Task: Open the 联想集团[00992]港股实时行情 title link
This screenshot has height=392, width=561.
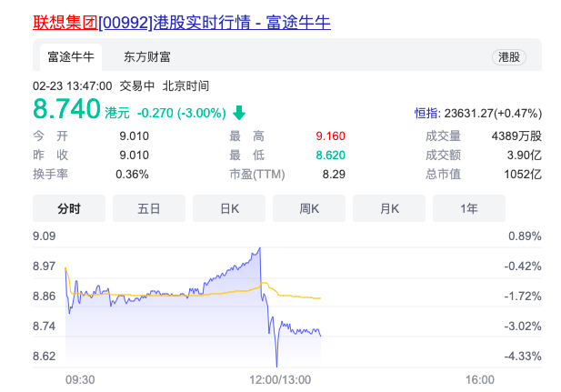Action: pyautogui.click(x=182, y=22)
